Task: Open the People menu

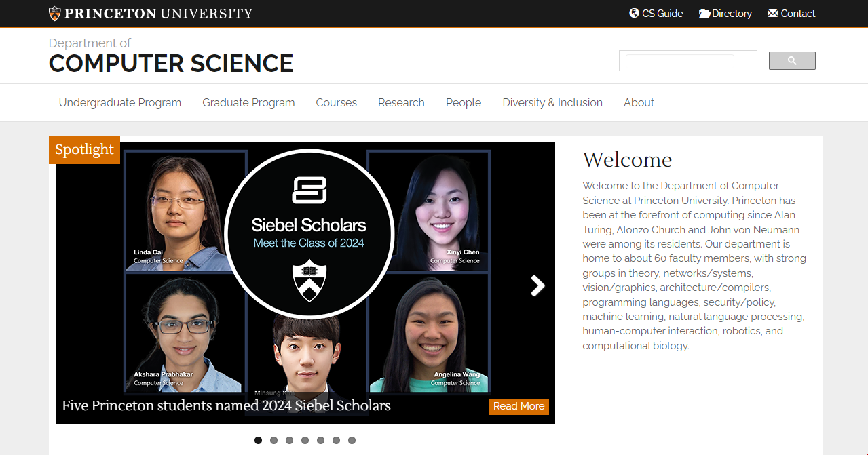Action: coord(464,102)
